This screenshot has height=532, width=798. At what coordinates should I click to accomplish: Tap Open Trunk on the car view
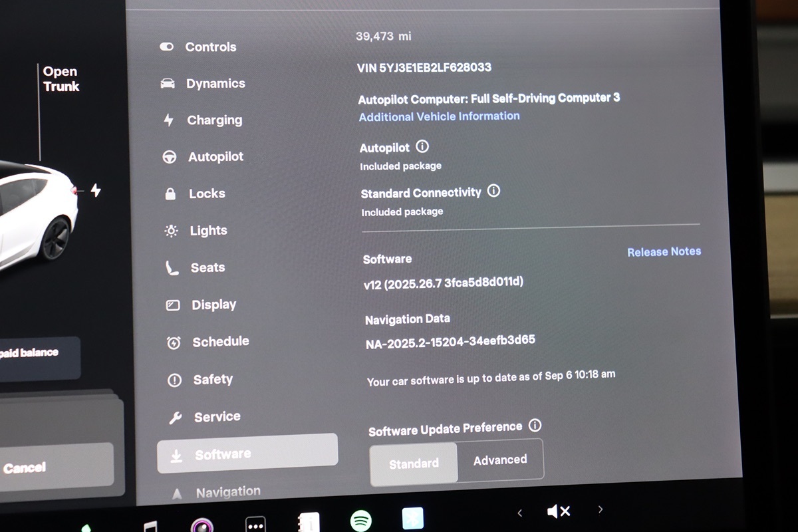[61, 79]
